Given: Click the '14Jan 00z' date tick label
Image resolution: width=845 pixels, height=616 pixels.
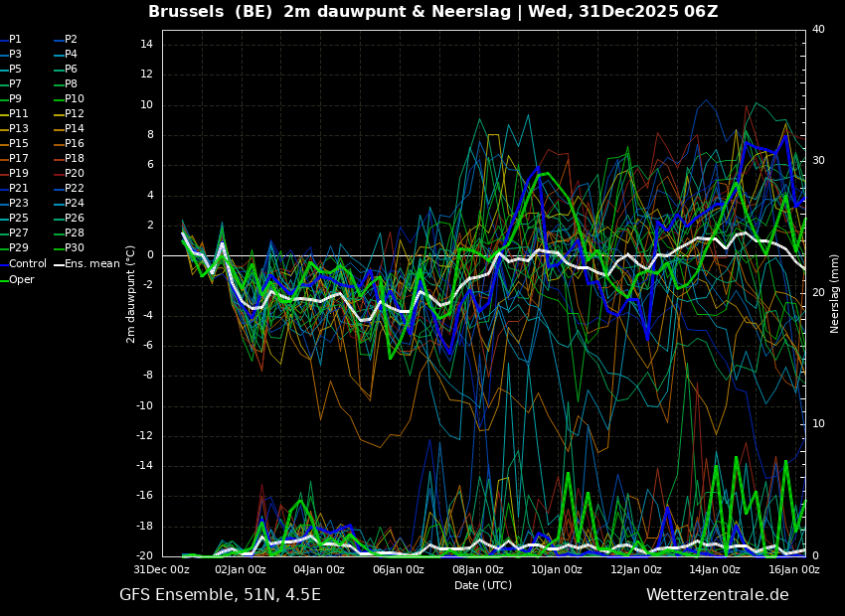Looking at the screenshot, I should click(714, 569).
